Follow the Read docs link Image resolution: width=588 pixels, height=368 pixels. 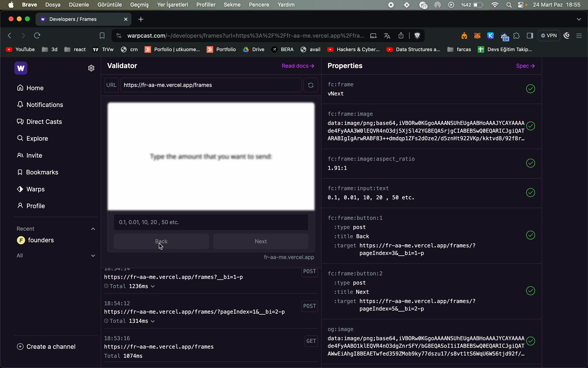tap(298, 66)
